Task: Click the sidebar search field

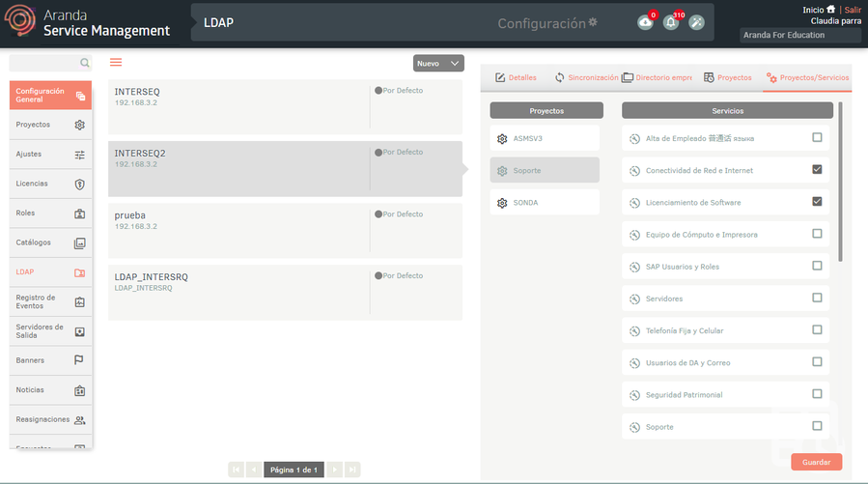Action: click(50, 63)
